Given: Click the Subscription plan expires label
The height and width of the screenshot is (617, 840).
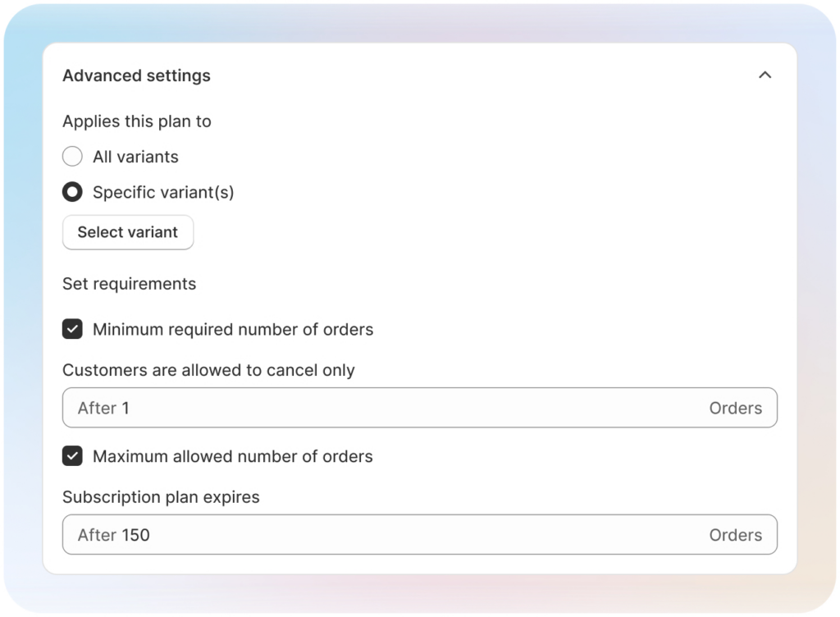Looking at the screenshot, I should coord(161,496).
